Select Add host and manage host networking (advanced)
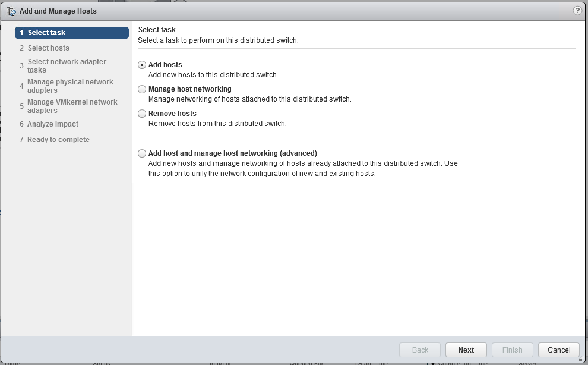Viewport: 588px width, 365px height. 142,153
